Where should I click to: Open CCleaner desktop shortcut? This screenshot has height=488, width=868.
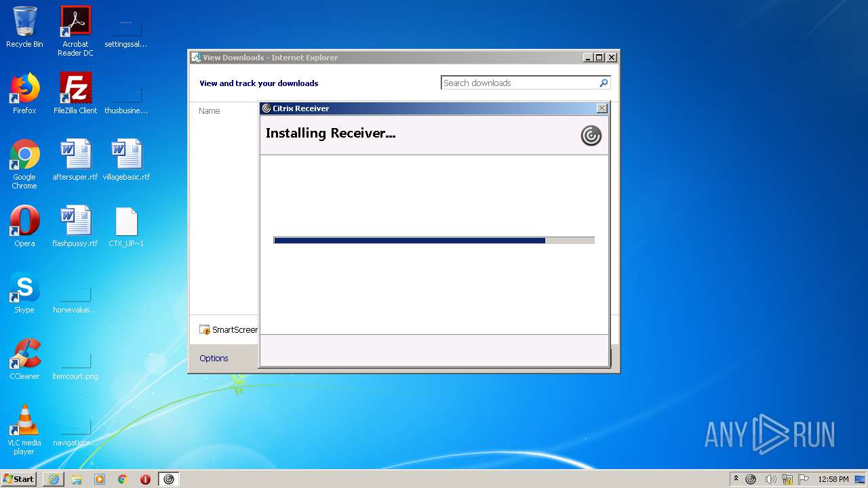[x=24, y=359]
